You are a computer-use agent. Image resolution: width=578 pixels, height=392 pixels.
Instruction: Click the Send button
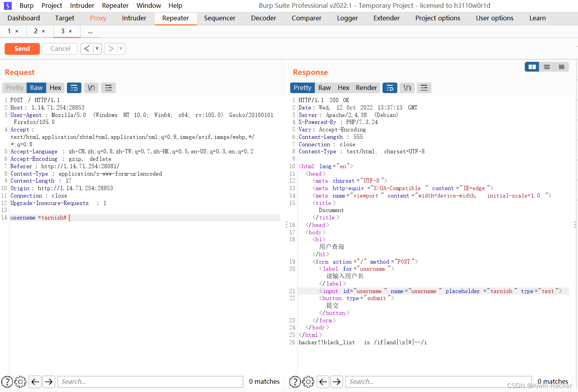22,49
